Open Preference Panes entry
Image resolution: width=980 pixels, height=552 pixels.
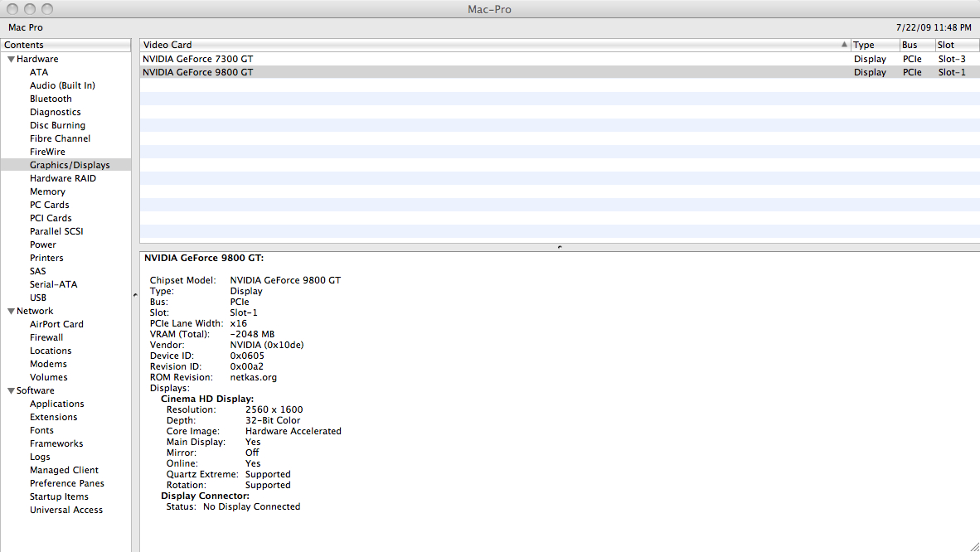click(x=67, y=483)
